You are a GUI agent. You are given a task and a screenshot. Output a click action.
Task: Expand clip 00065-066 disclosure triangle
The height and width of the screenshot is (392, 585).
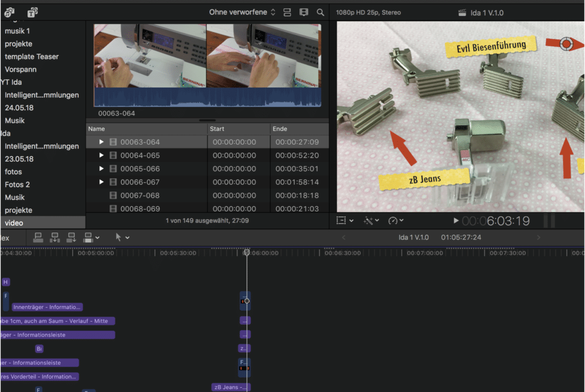point(102,169)
